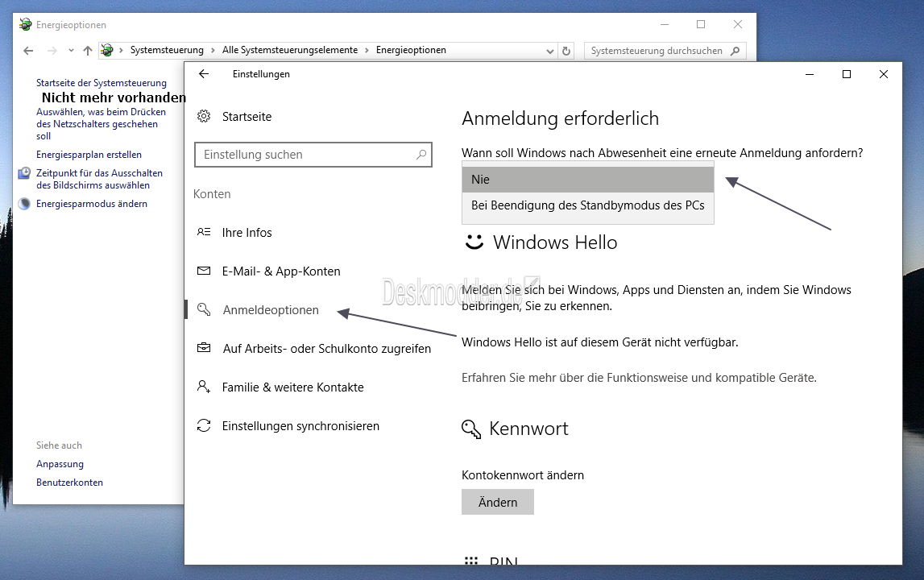Image resolution: width=924 pixels, height=580 pixels.
Task: Open Familie & weitere Kontakte
Action: pyautogui.click(x=293, y=387)
